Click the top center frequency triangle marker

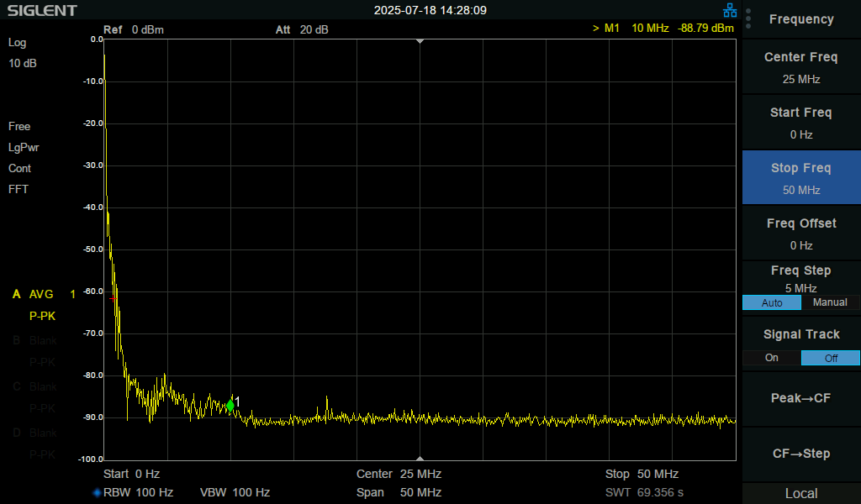tap(420, 41)
